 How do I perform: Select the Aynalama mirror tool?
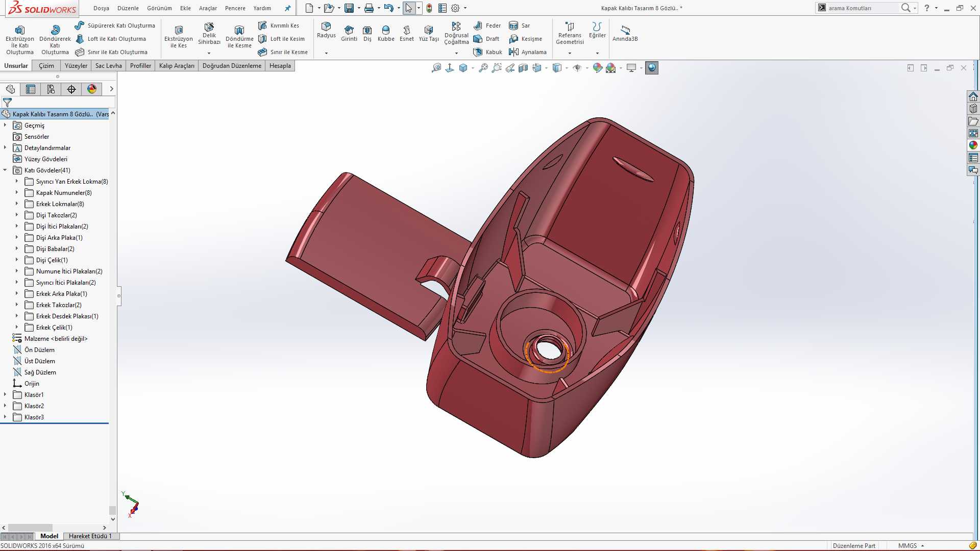click(528, 52)
